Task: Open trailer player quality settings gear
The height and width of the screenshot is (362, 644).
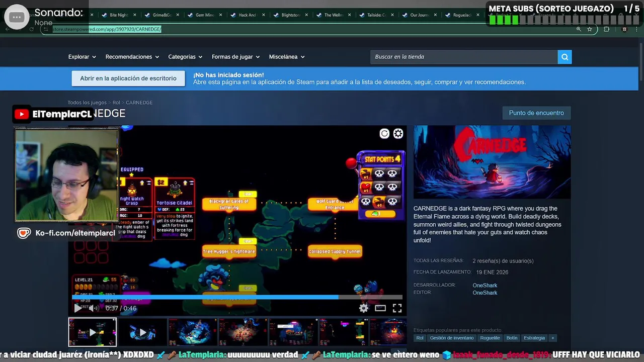Action: [x=364, y=308]
